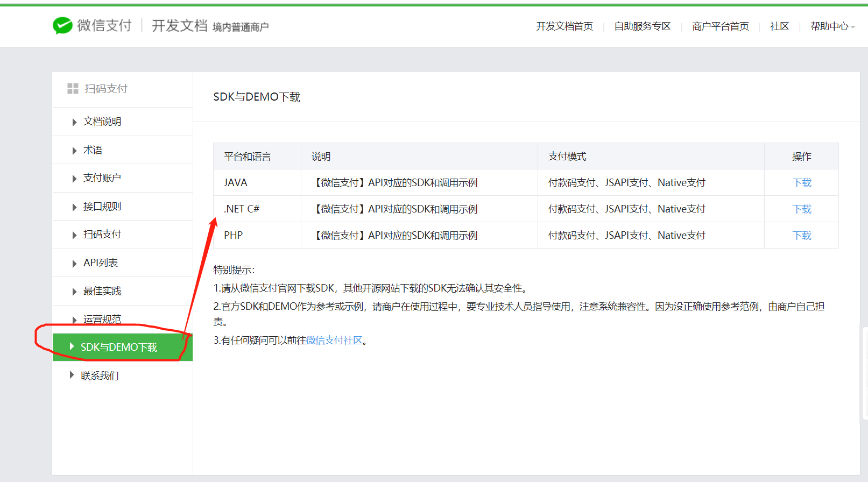
Task: Click the 微信支付 brand text in header
Action: tap(104, 25)
